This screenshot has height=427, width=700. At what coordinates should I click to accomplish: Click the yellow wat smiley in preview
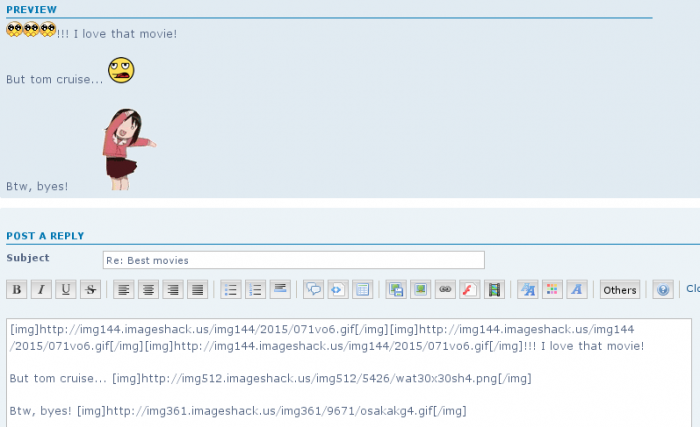(x=121, y=70)
